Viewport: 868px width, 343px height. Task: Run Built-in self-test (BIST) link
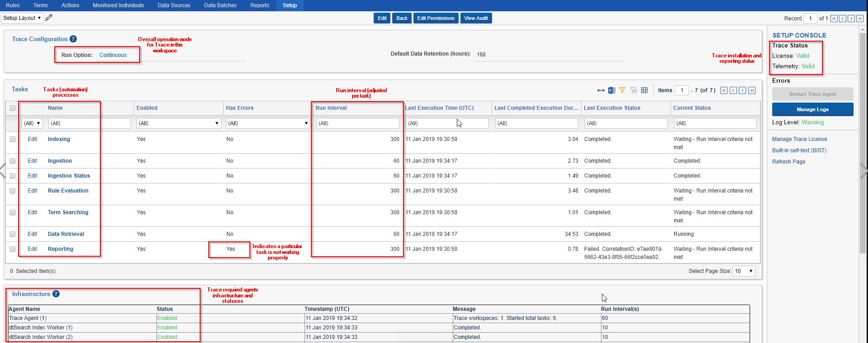pyautogui.click(x=799, y=150)
